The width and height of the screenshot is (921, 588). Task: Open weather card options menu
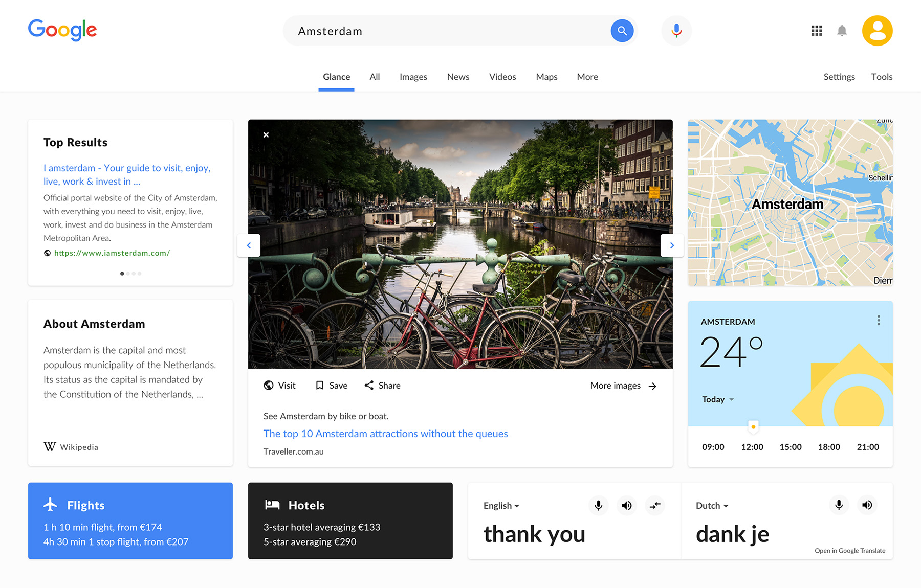(879, 321)
